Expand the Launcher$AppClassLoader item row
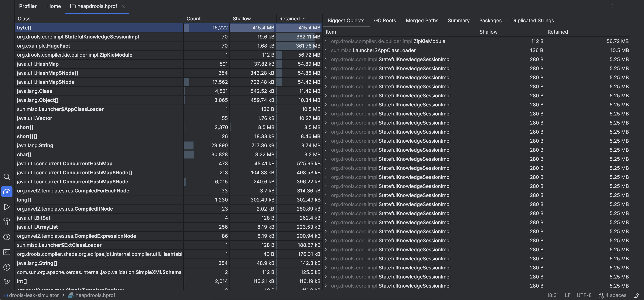 [x=326, y=50]
